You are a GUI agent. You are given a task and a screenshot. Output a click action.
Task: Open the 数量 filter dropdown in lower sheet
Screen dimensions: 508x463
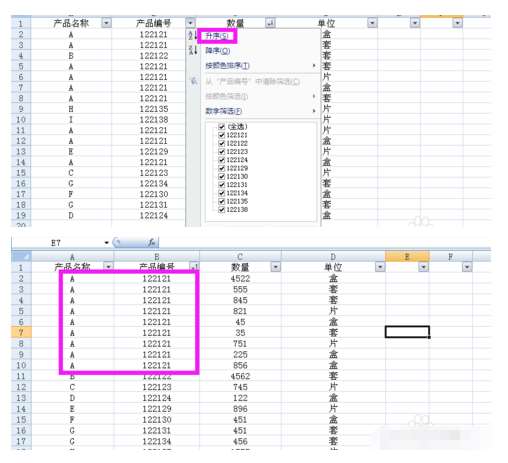[276, 267]
